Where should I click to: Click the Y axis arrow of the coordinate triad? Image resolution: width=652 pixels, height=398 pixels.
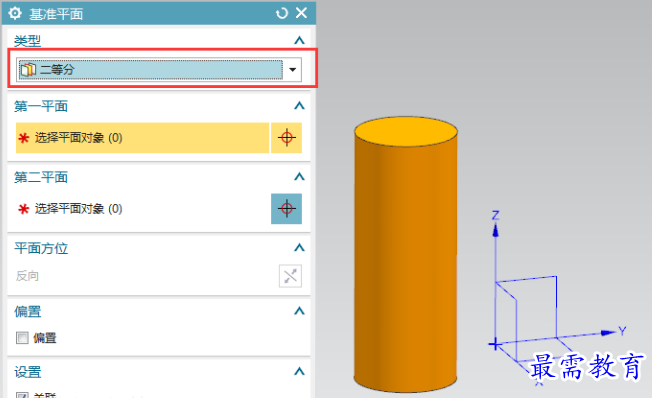(608, 332)
